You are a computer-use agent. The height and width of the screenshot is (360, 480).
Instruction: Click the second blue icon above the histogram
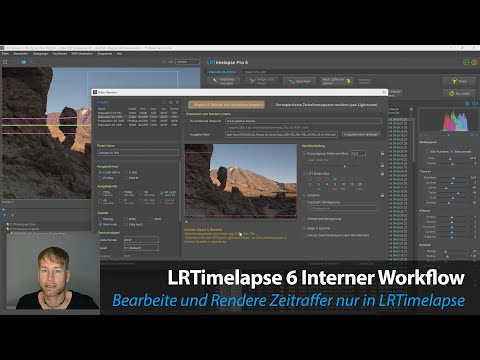[474, 104]
